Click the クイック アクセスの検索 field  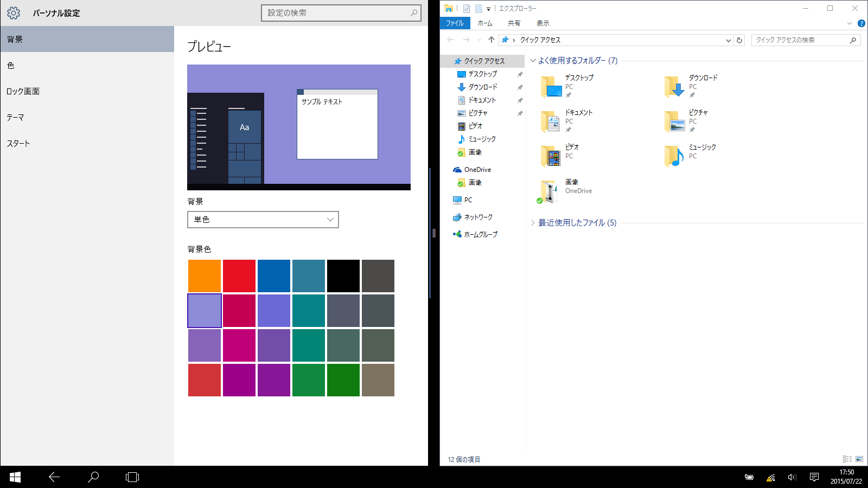(806, 40)
